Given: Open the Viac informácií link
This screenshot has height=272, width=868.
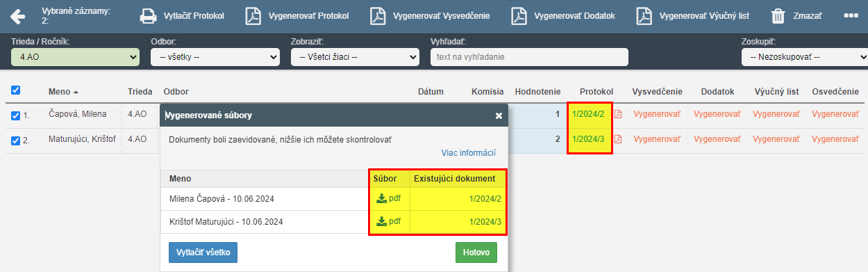Looking at the screenshot, I should point(469,153).
